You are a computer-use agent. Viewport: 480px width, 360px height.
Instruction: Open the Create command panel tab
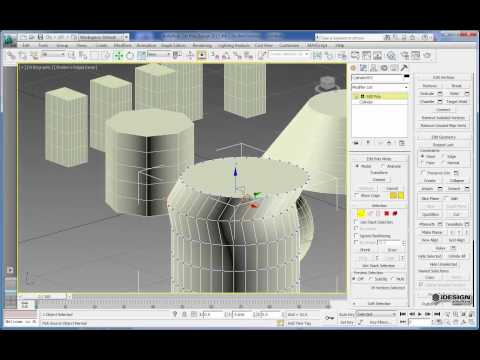point(353,68)
